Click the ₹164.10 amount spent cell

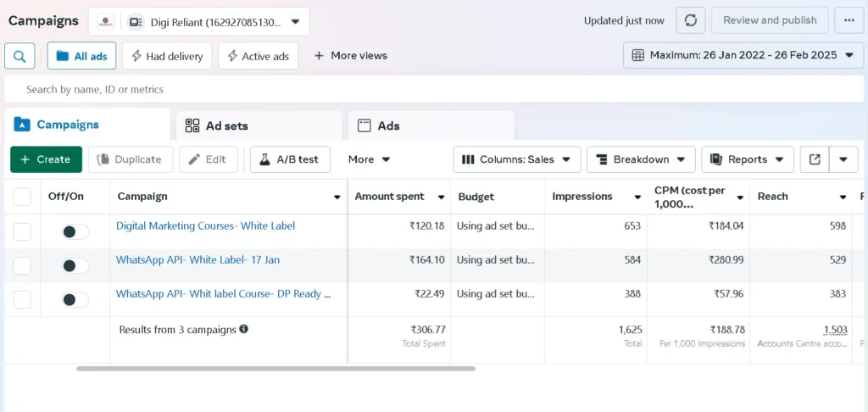426,259
